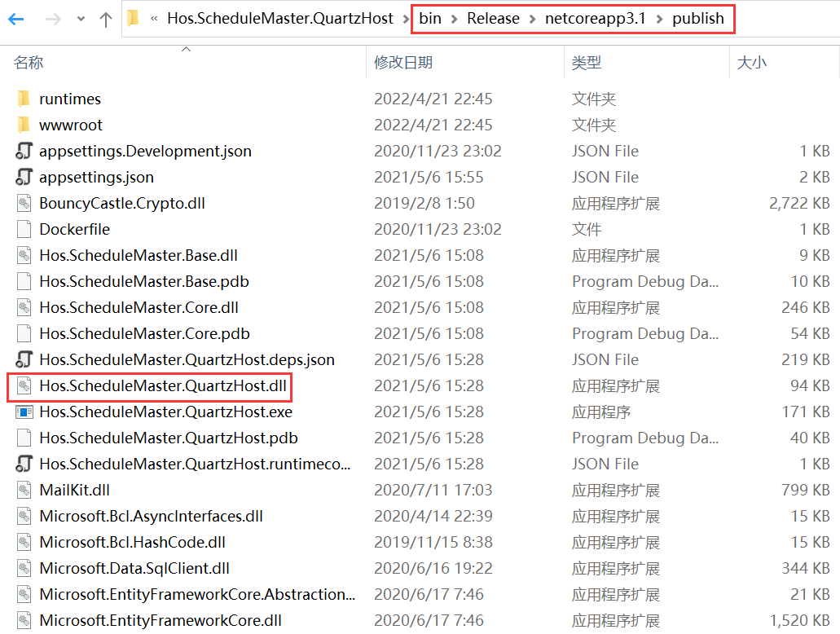The height and width of the screenshot is (634, 840).
Task: Sort by 类型 column header
Action: 587,62
